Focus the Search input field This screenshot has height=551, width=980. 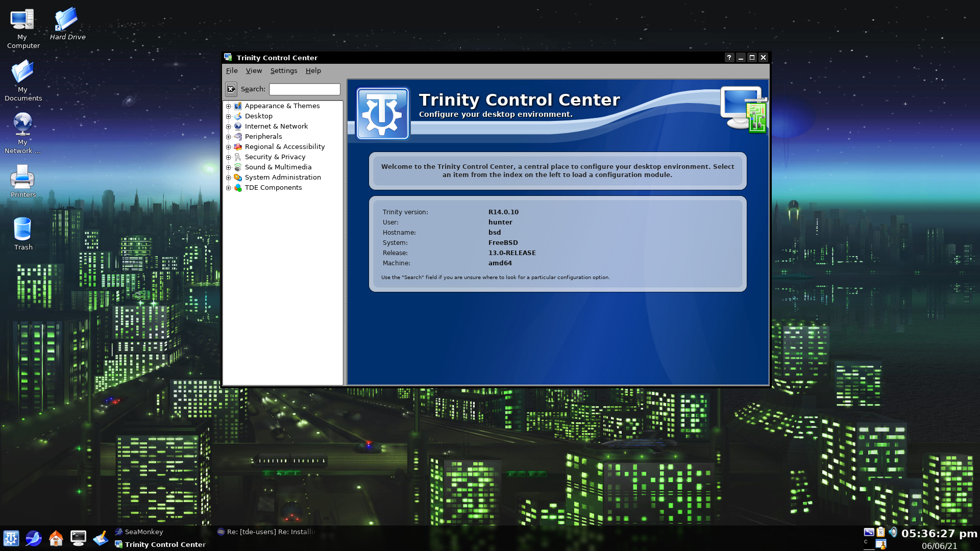click(x=305, y=89)
